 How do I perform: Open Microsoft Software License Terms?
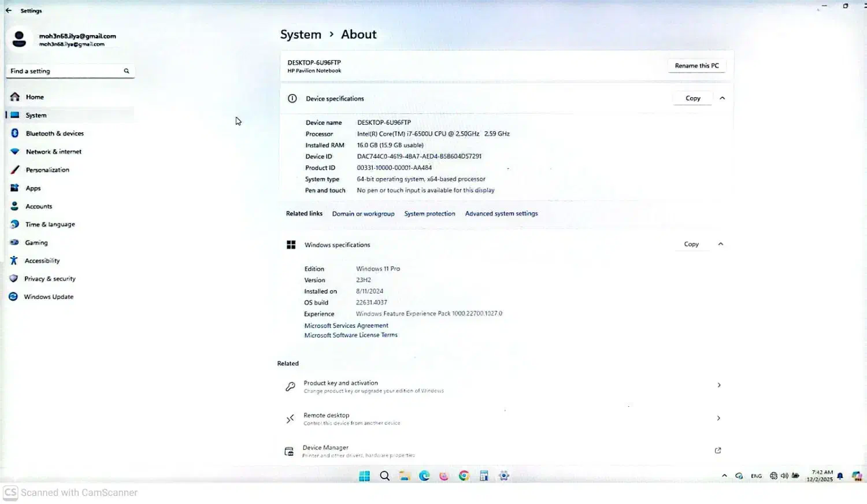(351, 335)
